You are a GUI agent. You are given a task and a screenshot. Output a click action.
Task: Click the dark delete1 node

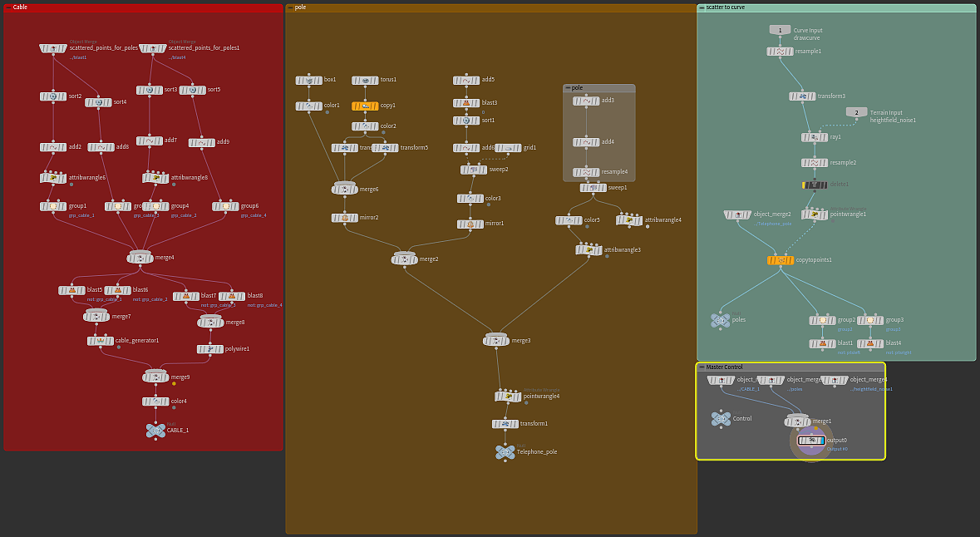(x=815, y=185)
